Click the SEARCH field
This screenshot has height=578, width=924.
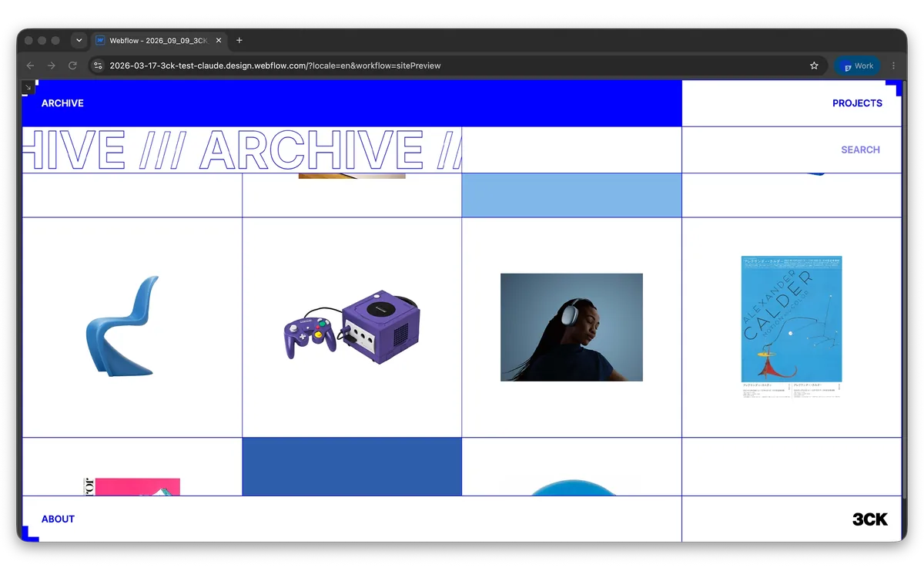(792, 150)
